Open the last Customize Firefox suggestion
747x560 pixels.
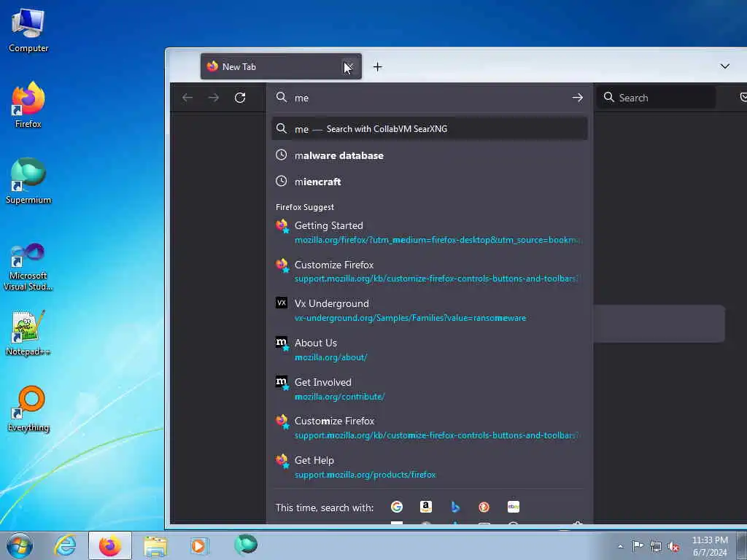[429, 427]
